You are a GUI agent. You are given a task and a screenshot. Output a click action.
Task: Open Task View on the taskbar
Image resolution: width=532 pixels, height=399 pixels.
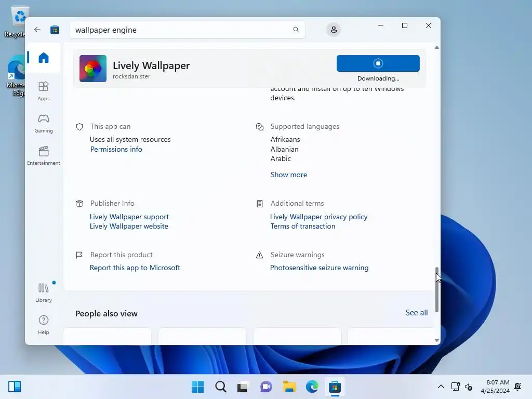point(243,387)
